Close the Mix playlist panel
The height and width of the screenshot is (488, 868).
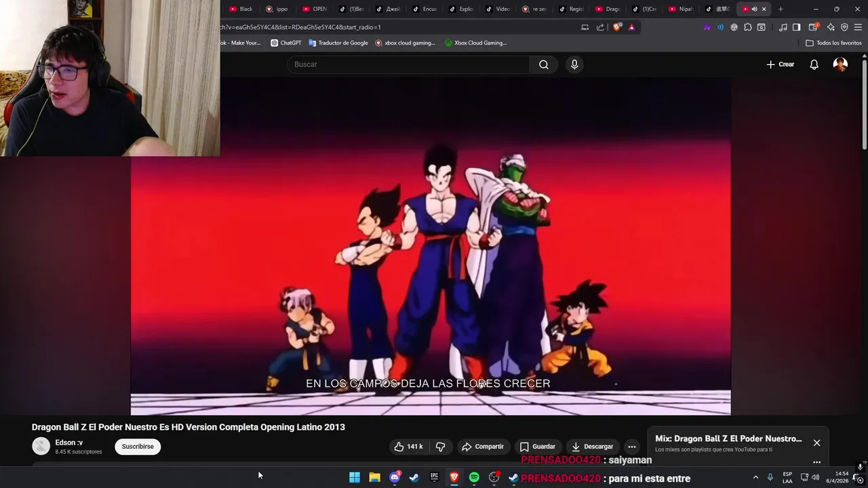pos(816,443)
